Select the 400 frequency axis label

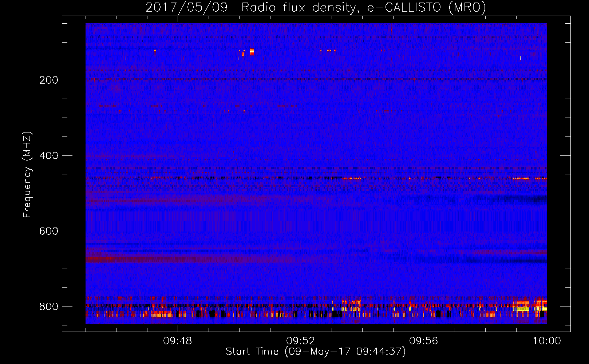48,156
